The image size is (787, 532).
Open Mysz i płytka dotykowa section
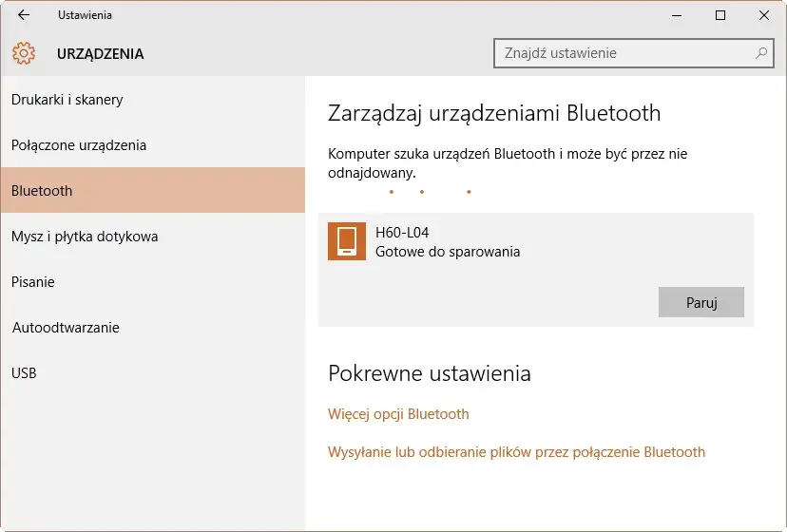153,236
